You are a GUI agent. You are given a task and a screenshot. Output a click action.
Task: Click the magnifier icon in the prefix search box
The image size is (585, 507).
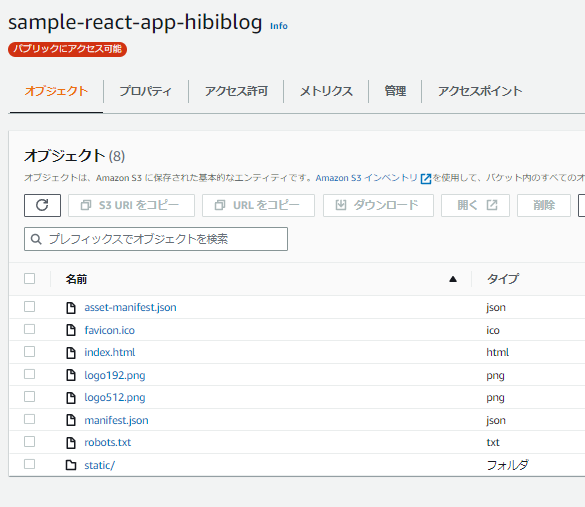(36, 239)
